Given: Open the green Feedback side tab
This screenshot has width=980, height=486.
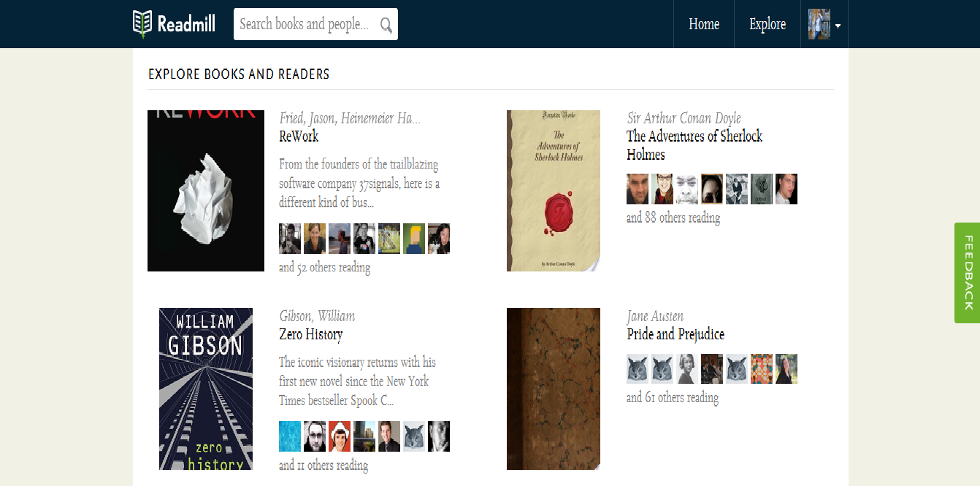Looking at the screenshot, I should click(968, 272).
